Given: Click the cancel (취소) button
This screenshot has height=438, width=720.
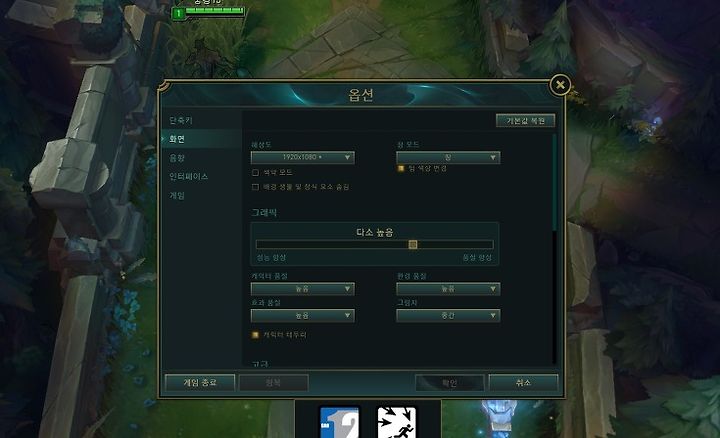Looking at the screenshot, I should (523, 382).
